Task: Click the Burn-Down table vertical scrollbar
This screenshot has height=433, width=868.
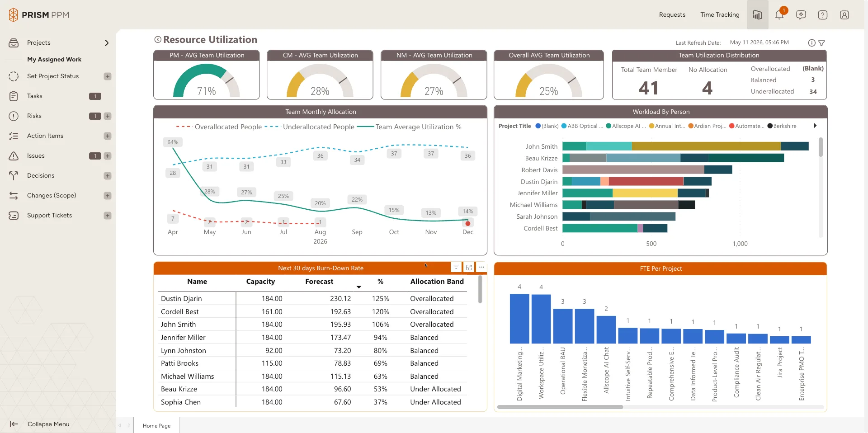Action: click(480, 290)
